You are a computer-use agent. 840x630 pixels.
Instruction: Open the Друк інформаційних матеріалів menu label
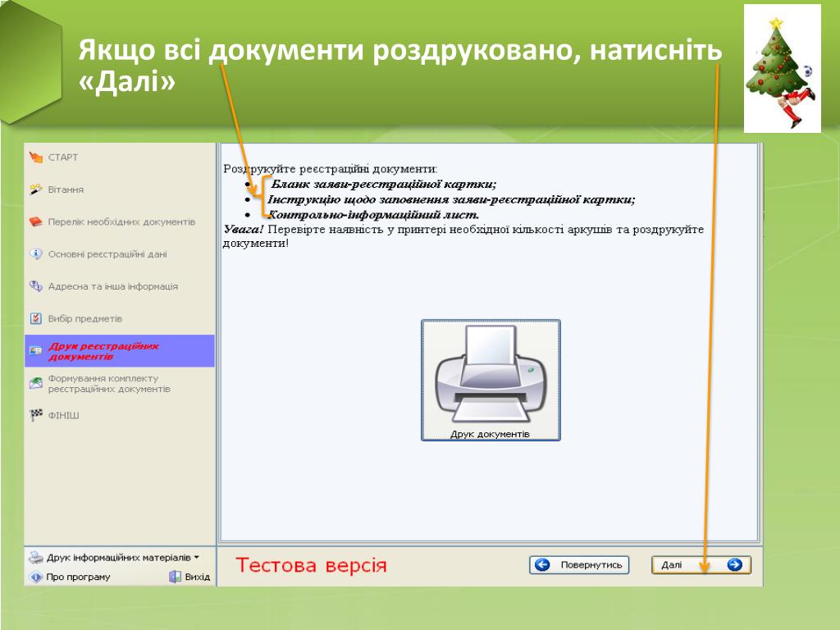click(x=118, y=558)
